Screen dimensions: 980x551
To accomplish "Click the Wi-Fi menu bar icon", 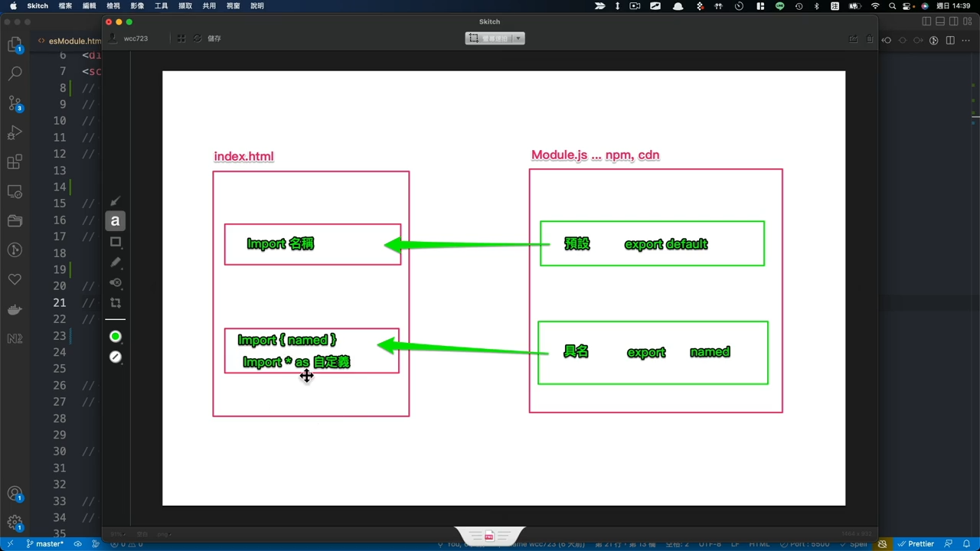I will (875, 5).
